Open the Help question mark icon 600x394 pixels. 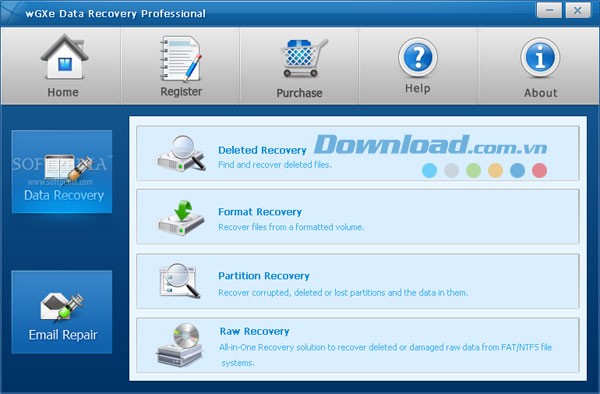(x=418, y=57)
